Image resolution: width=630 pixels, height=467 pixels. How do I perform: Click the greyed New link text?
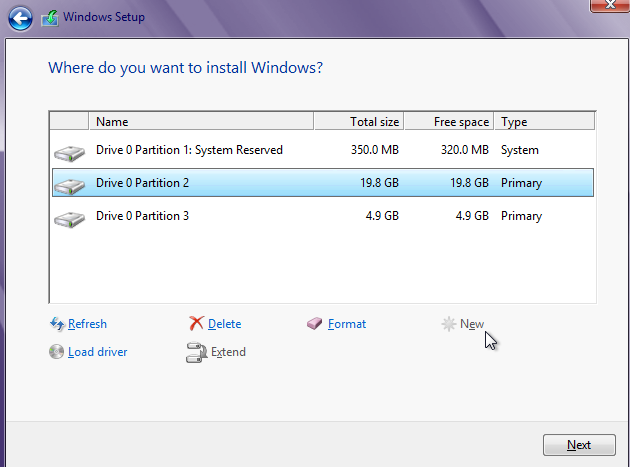pos(472,324)
